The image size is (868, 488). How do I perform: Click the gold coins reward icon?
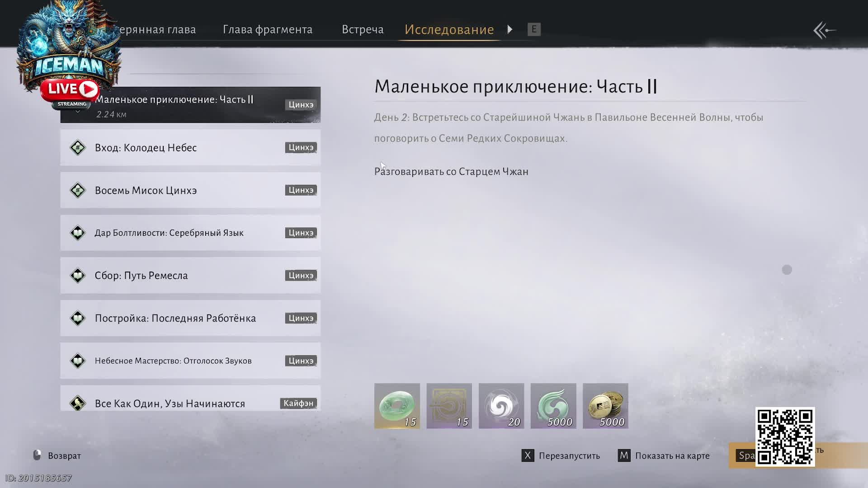[605, 405]
